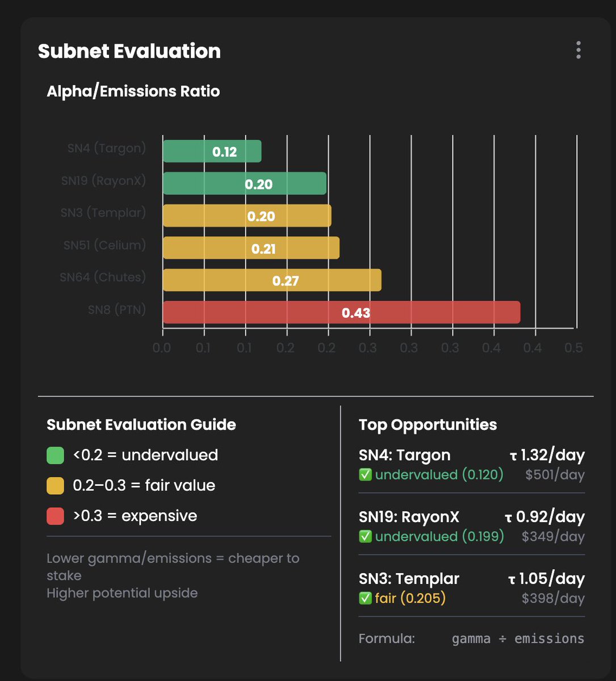Select the red bar for SN8 (PTN)

341,313
